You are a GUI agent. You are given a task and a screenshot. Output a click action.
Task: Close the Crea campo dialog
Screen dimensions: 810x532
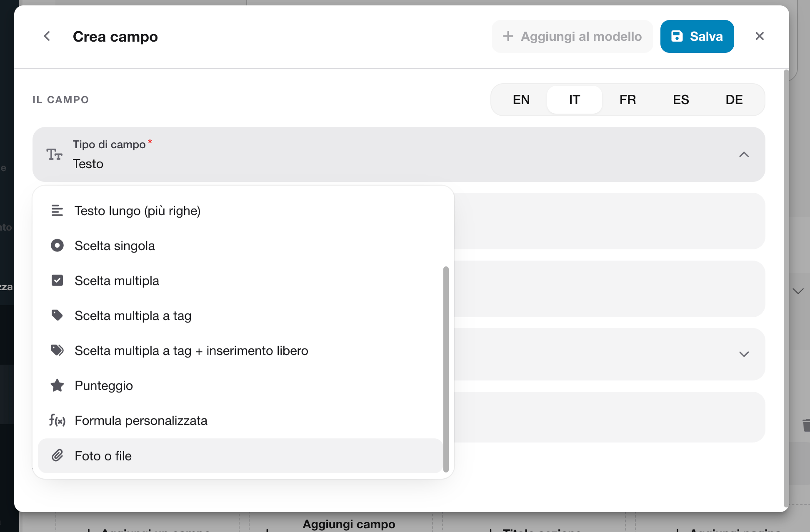[760, 36]
